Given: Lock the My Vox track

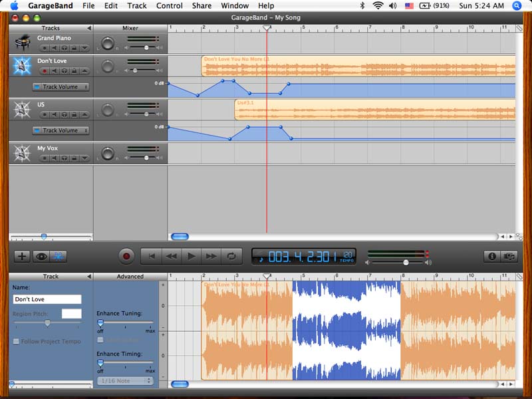Looking at the screenshot, I should point(74,158).
